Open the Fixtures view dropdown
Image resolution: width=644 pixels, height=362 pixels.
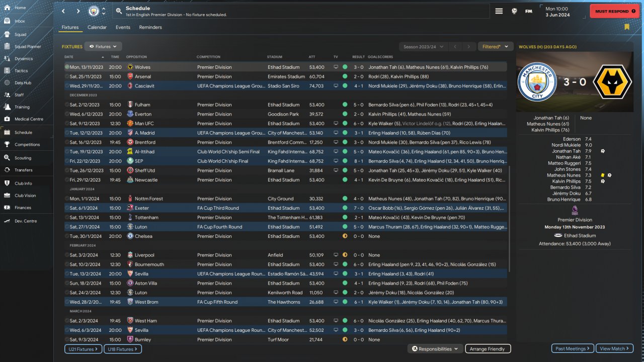click(x=103, y=46)
